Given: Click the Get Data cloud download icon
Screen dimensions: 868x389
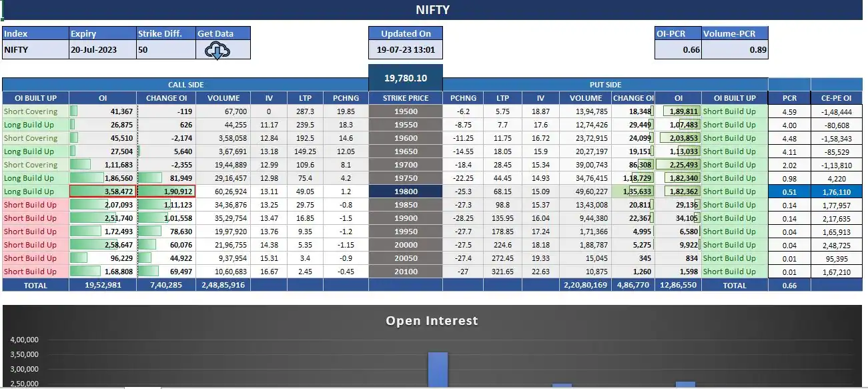Looking at the screenshot, I should (218, 51).
